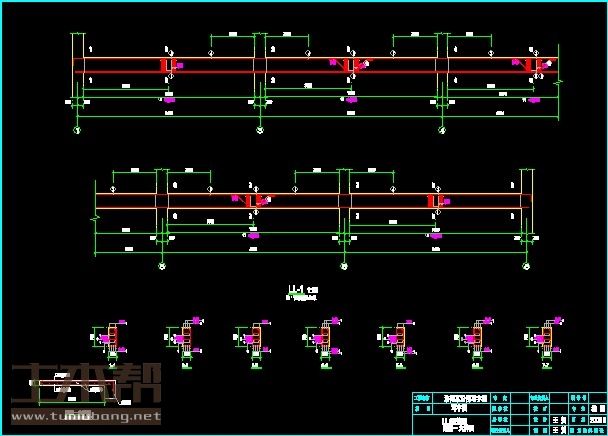Click right red splice marker on lower beam
The height and width of the screenshot is (436, 608).
[x=434, y=201]
